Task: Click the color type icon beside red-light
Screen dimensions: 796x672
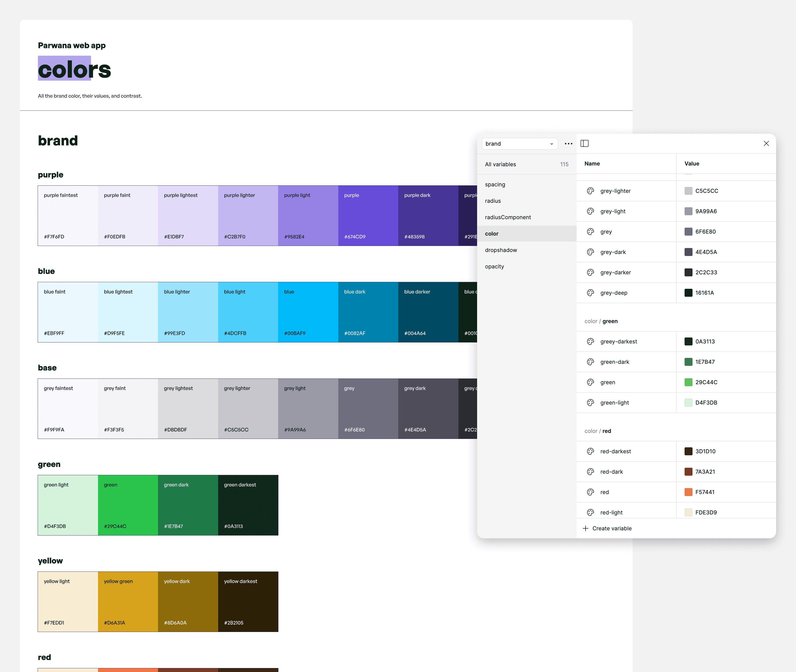Action: click(x=591, y=512)
